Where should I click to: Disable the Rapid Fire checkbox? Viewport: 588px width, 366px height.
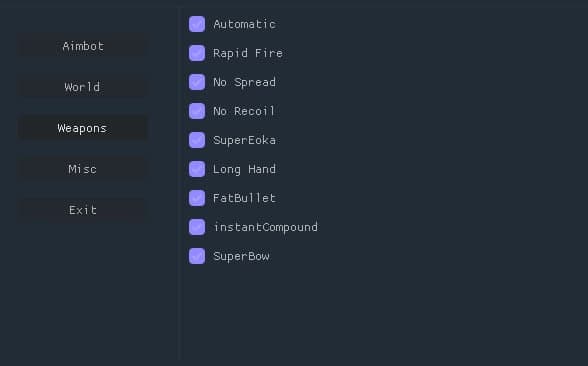coord(197,53)
